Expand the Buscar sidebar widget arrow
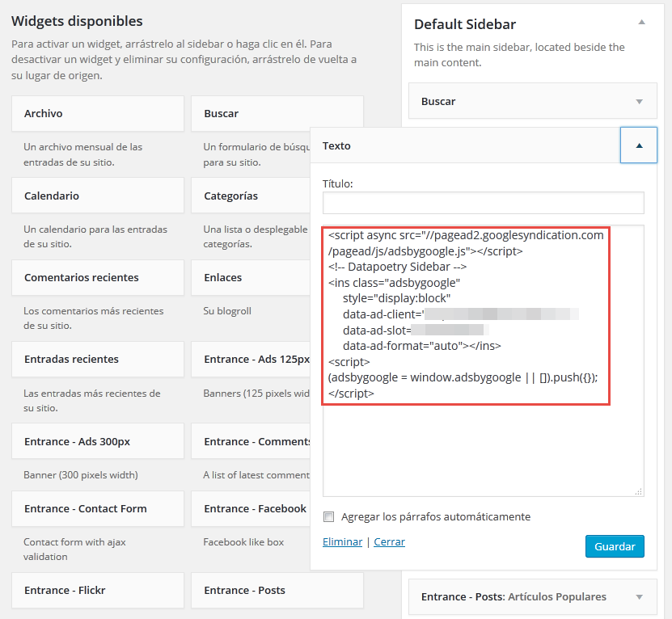 pyautogui.click(x=639, y=102)
